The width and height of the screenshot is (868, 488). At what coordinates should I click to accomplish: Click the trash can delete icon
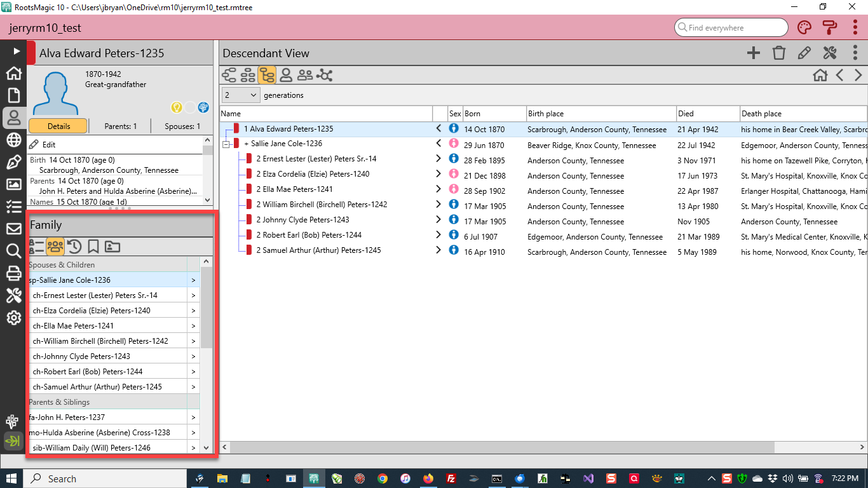coord(779,53)
